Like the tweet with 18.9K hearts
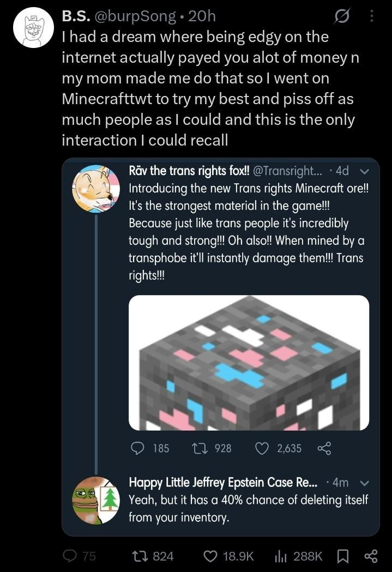This screenshot has width=392, height=572. (210, 556)
